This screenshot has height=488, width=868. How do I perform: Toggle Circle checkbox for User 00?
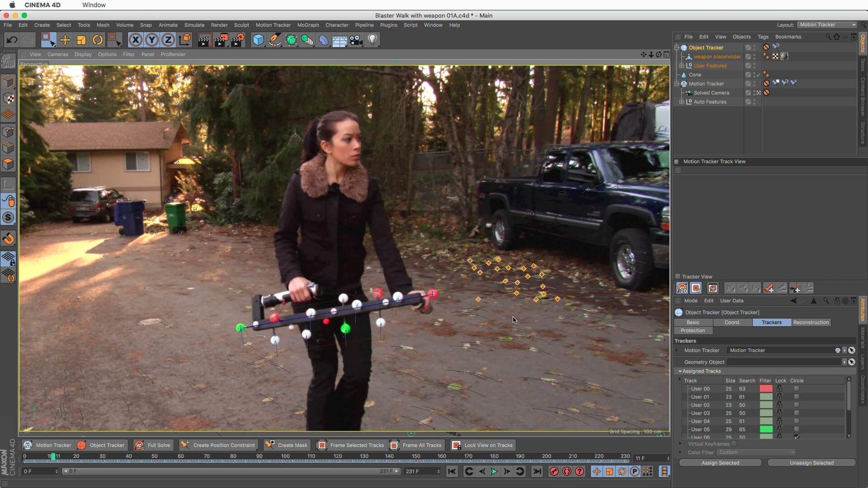click(x=797, y=389)
